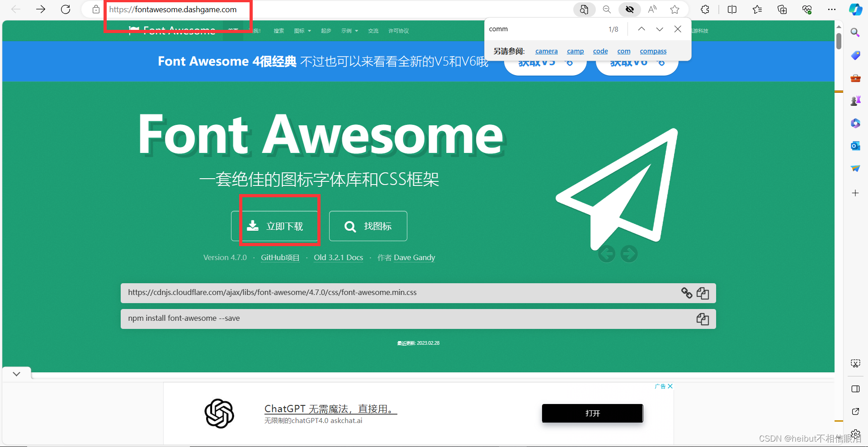Add this page to favorites star
The image size is (868, 447).
click(x=675, y=10)
